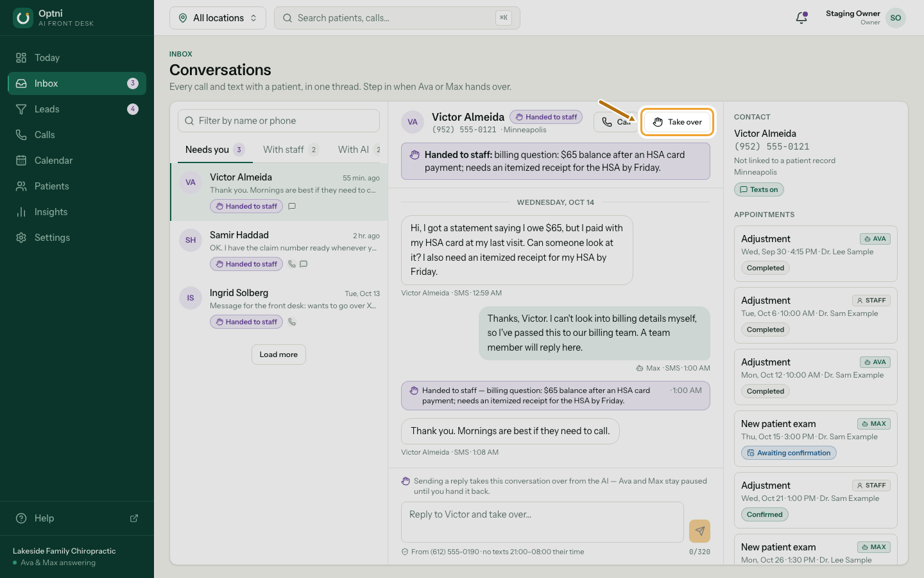
Task: Click the Help external link icon
Action: pos(134,518)
